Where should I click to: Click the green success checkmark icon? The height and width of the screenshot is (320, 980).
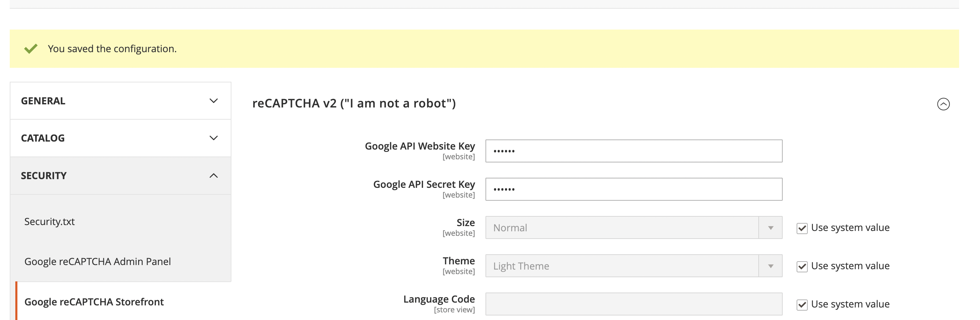tap(32, 48)
